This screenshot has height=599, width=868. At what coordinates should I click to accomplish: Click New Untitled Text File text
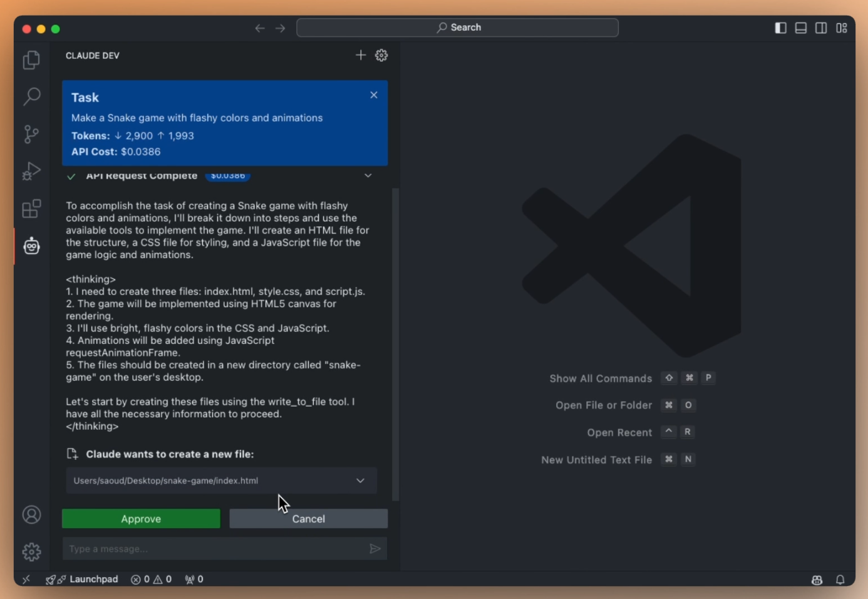[596, 460]
